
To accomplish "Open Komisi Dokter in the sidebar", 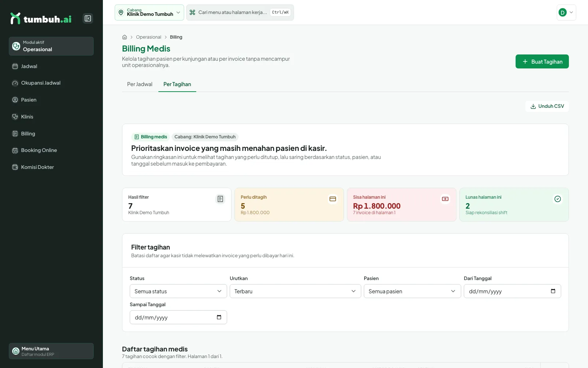I will [51, 167].
